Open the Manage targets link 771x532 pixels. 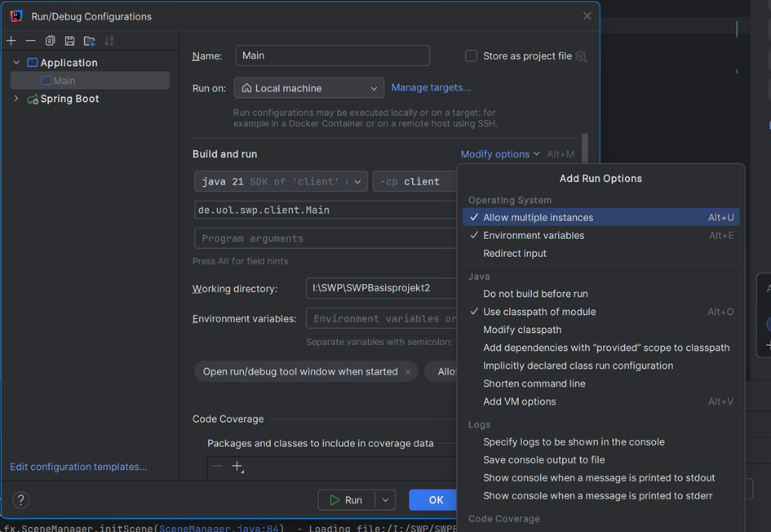(x=431, y=87)
